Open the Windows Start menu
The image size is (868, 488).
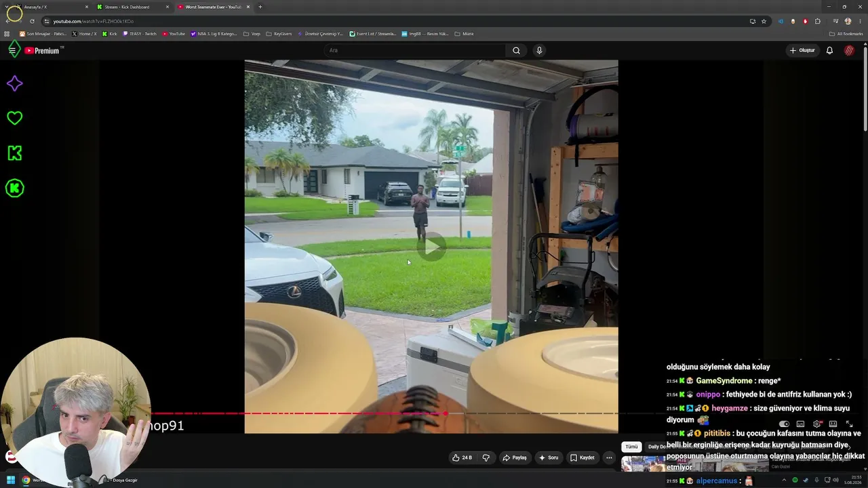[11, 480]
